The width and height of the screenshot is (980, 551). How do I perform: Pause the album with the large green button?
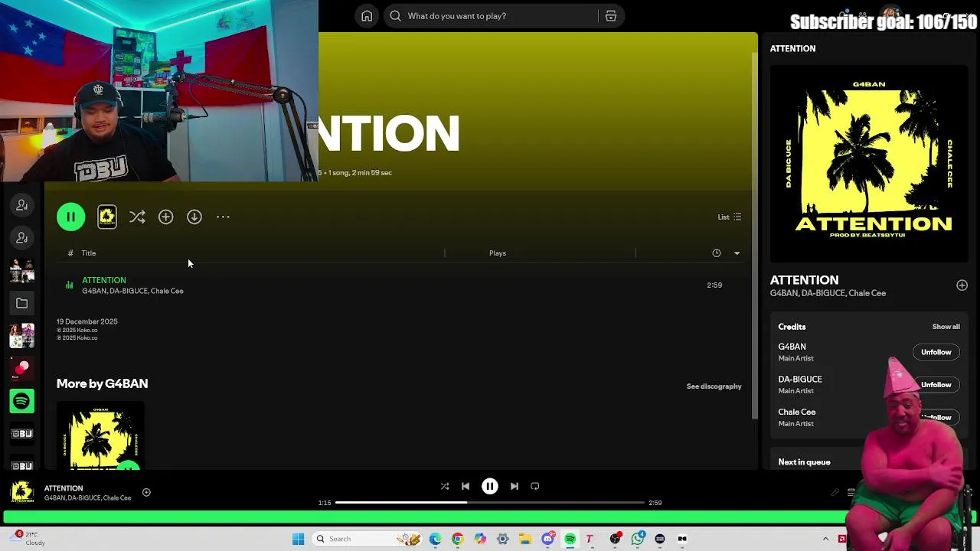[x=70, y=217]
